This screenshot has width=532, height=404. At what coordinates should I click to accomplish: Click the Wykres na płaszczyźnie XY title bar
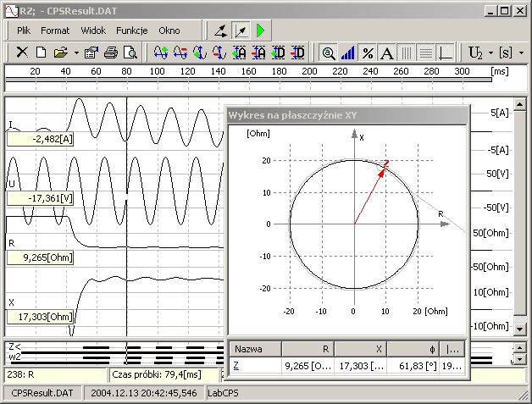point(348,115)
